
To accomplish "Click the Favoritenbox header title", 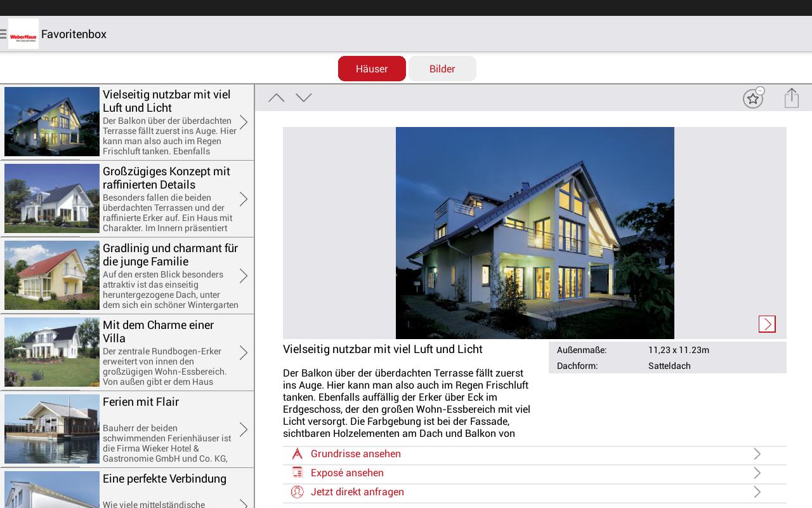I will coord(74,34).
